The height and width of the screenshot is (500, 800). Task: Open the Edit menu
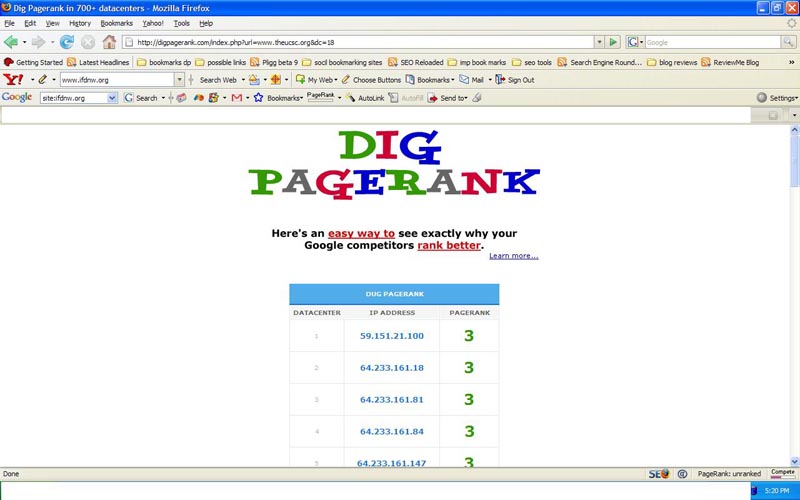click(x=30, y=23)
